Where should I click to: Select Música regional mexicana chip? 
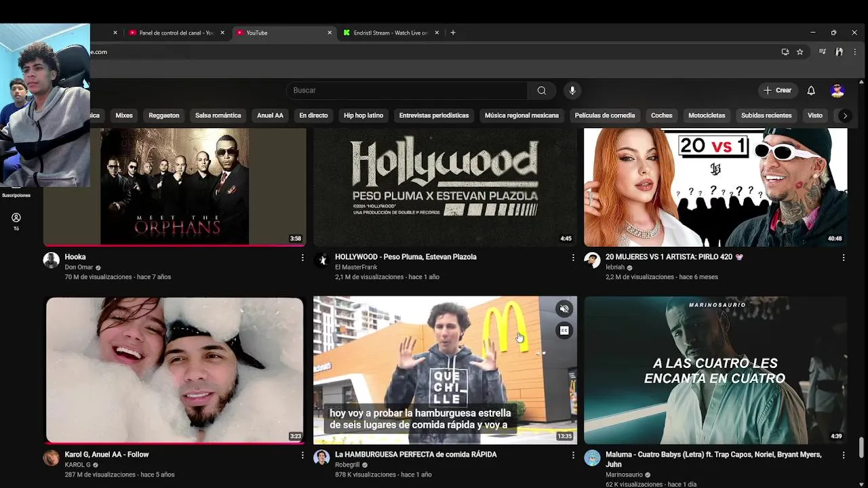click(x=521, y=115)
